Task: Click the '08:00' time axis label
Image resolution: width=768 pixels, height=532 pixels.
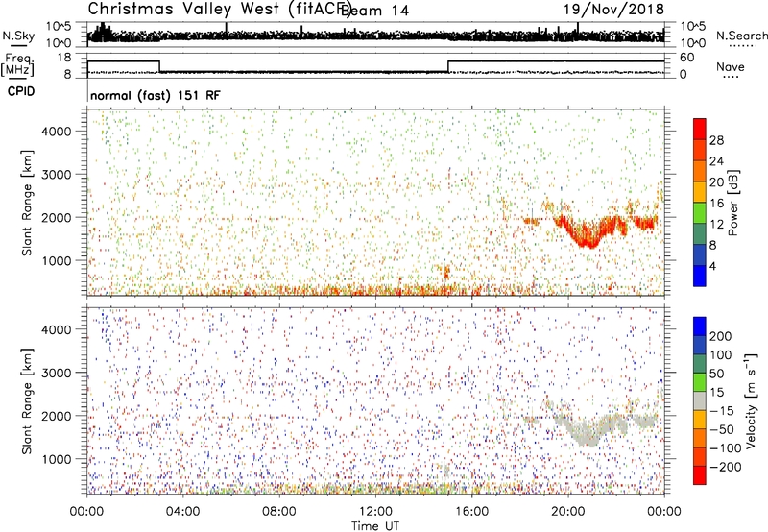Action: coord(278,512)
